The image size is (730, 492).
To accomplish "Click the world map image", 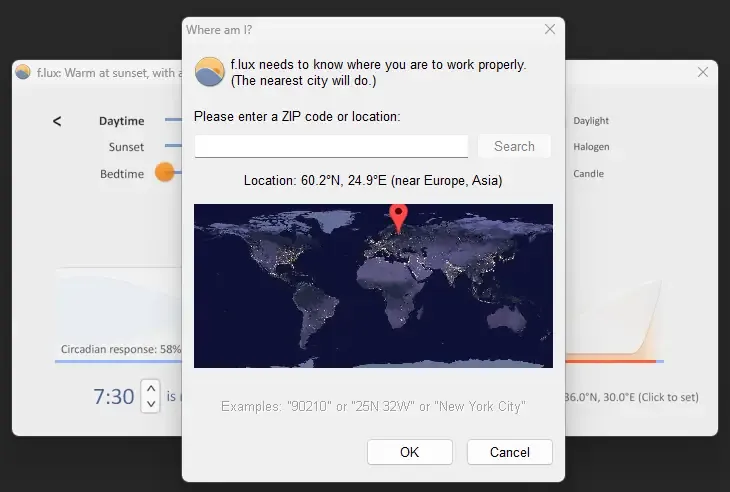I will (373, 286).
